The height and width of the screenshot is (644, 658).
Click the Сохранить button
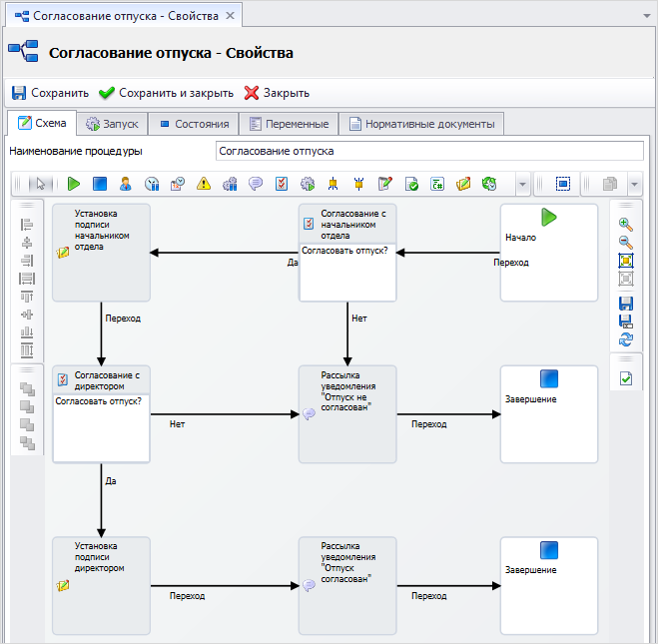pyautogui.click(x=50, y=93)
